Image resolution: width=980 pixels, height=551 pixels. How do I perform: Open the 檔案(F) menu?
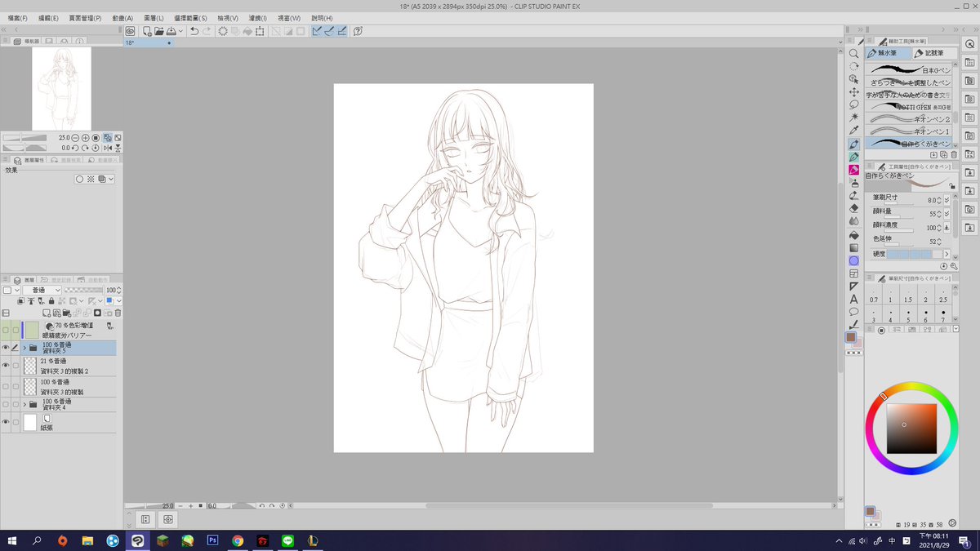tap(17, 17)
